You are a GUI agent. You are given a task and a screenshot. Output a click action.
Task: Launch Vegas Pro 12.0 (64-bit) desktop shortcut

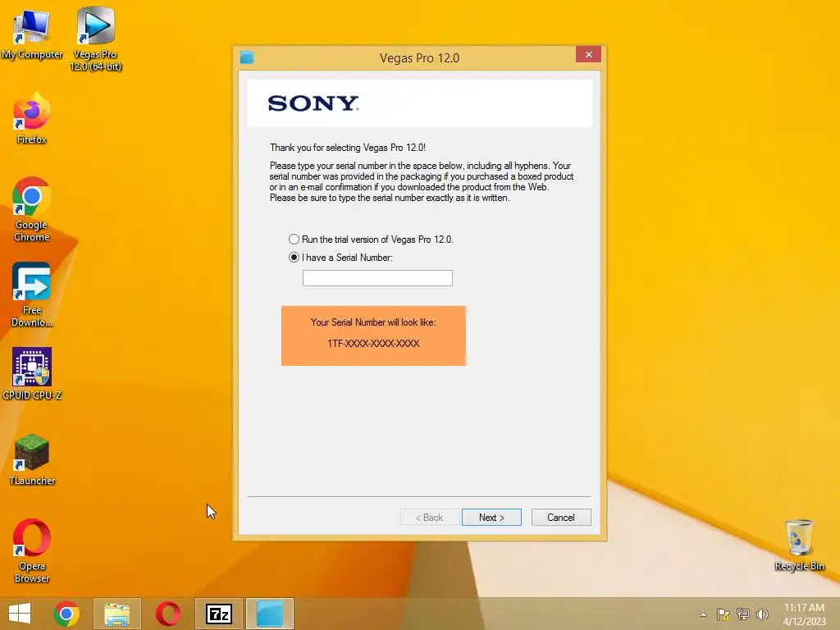point(95,39)
